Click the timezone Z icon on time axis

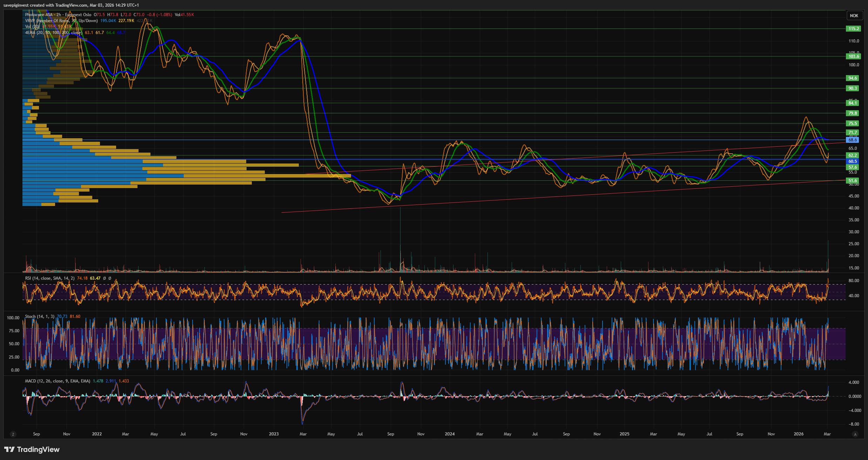click(x=13, y=434)
